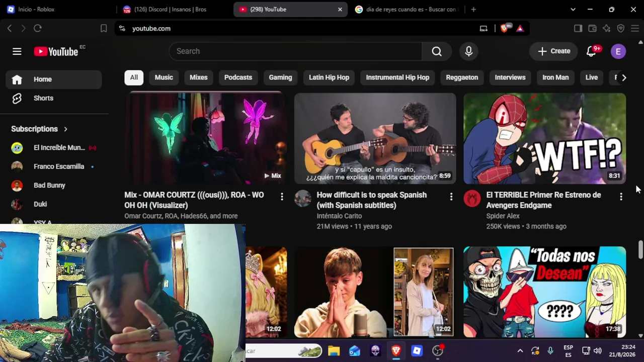Open Franco Escamilla subscription channel
This screenshot has height=362, width=644.
(54, 166)
